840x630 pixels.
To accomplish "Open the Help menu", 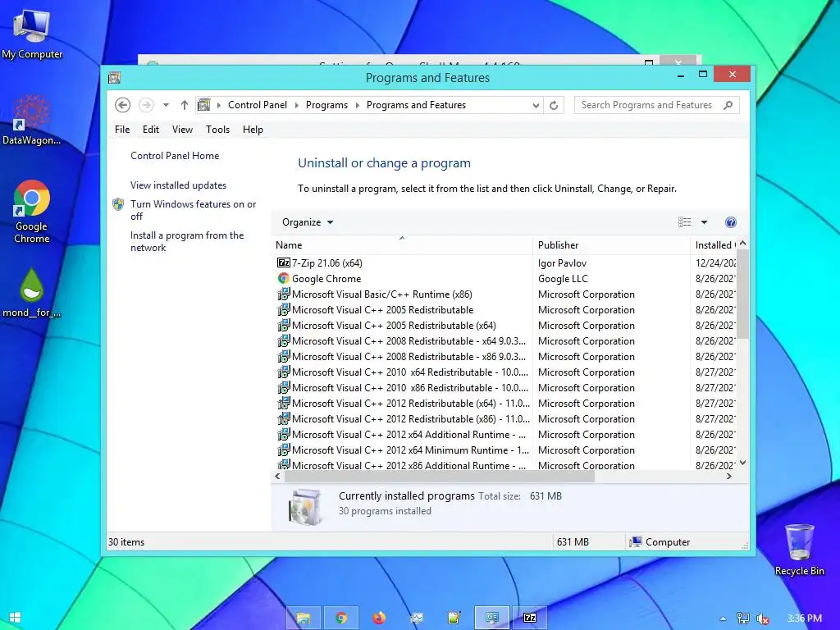I will pyautogui.click(x=253, y=130).
